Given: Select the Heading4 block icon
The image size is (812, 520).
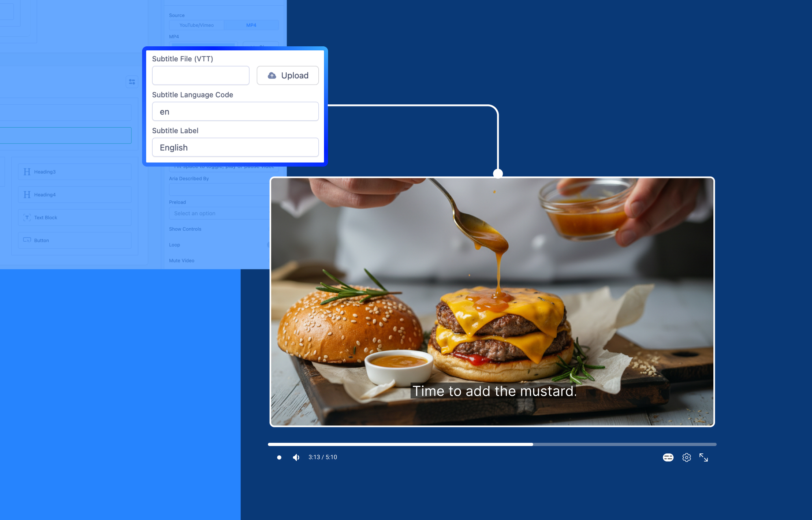Looking at the screenshot, I should point(27,195).
